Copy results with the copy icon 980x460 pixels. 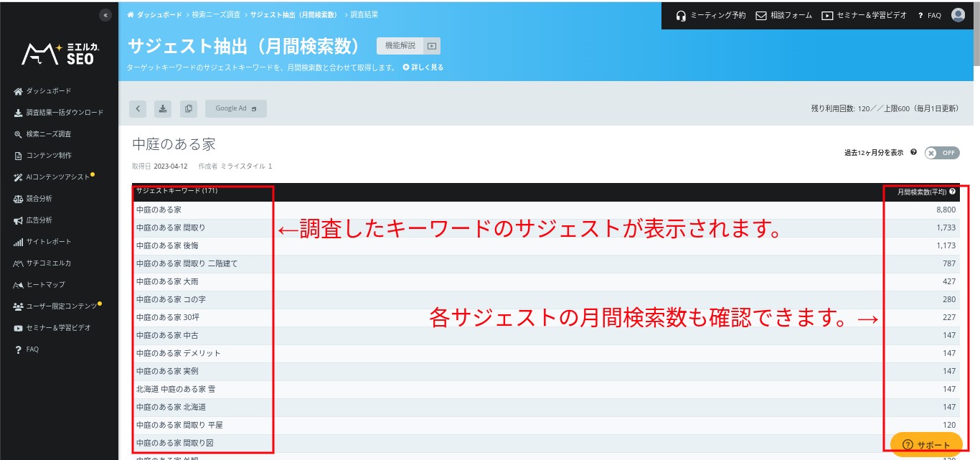[188, 108]
